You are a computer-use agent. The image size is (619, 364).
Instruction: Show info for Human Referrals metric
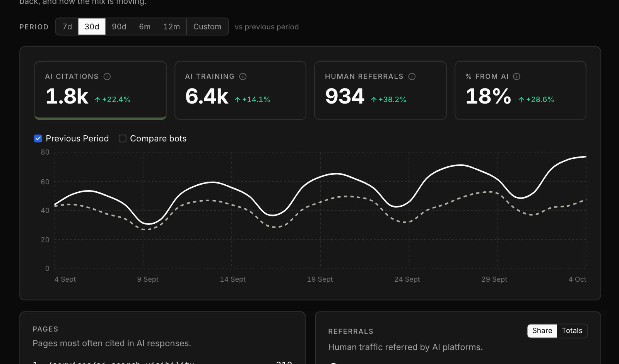412,77
